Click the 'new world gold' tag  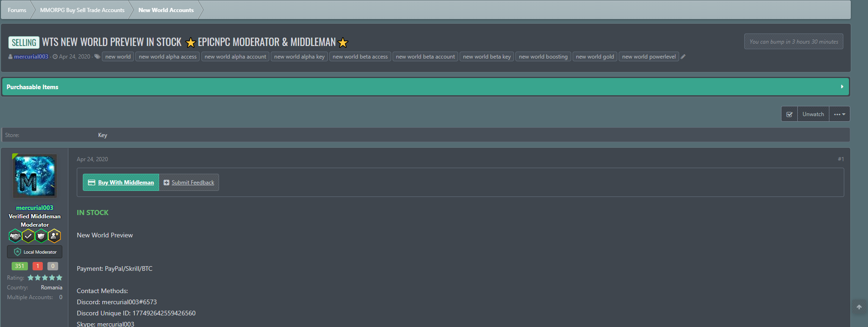(x=594, y=57)
